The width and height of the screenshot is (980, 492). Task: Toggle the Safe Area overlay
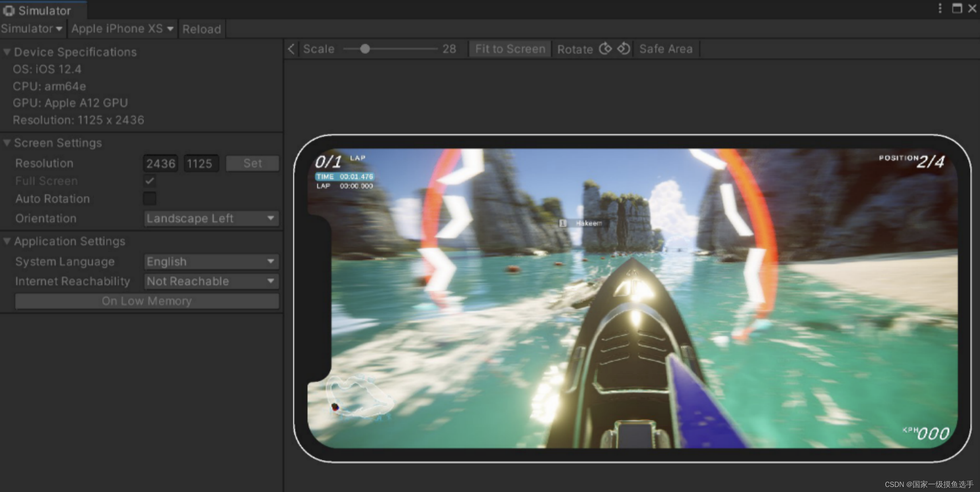[x=666, y=49]
